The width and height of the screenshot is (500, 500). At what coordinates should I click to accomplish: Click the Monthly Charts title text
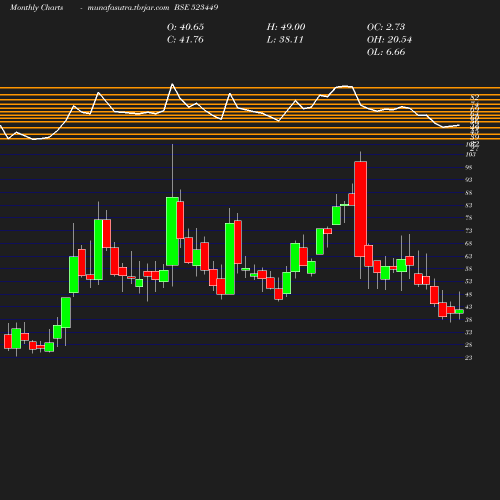[x=37, y=7]
